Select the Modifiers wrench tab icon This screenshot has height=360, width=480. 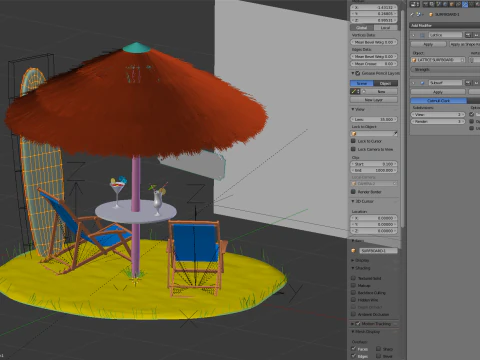[465, 4]
